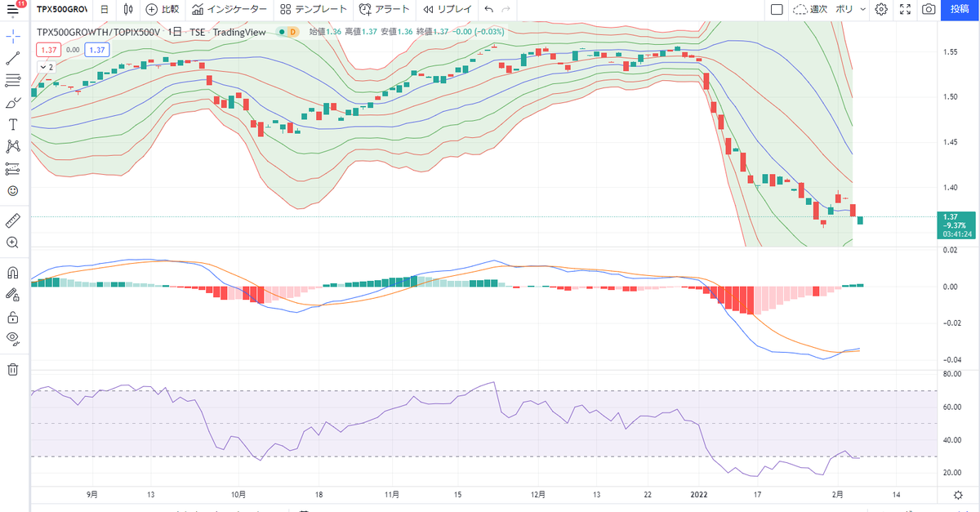Click the blue 1.37 buy price box
The width and height of the screenshot is (980, 512).
coord(97,50)
